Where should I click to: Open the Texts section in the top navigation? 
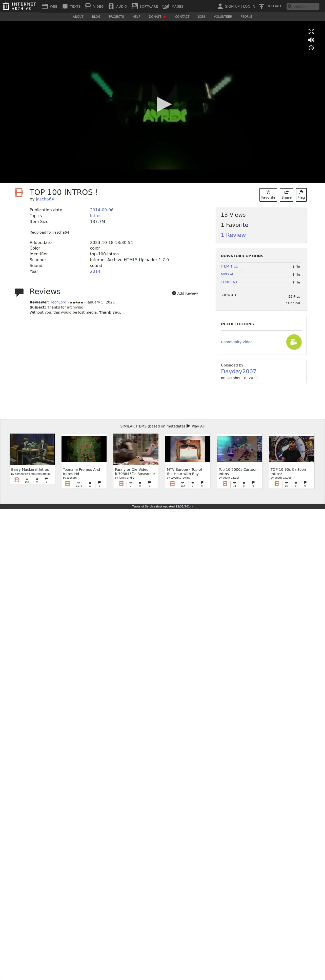pos(71,7)
